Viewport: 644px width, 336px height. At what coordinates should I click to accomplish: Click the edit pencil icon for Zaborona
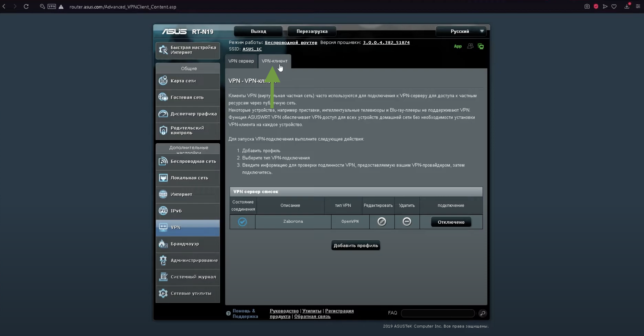[x=382, y=222]
